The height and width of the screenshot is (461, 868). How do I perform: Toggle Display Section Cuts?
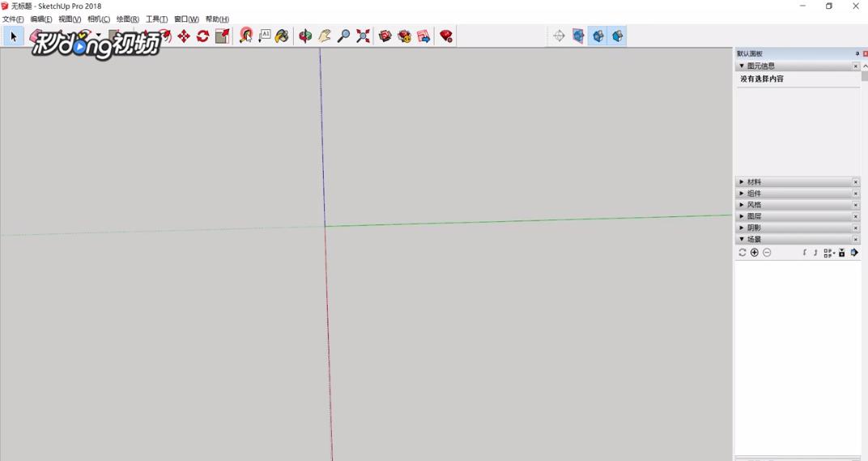click(598, 36)
